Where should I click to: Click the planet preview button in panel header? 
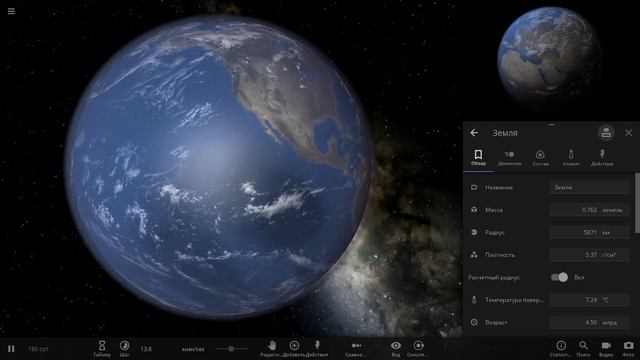606,133
